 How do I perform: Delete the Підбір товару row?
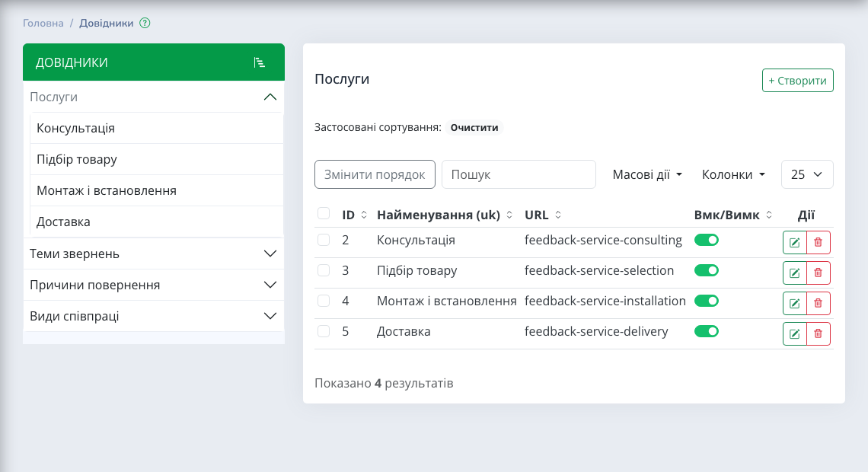pos(819,273)
